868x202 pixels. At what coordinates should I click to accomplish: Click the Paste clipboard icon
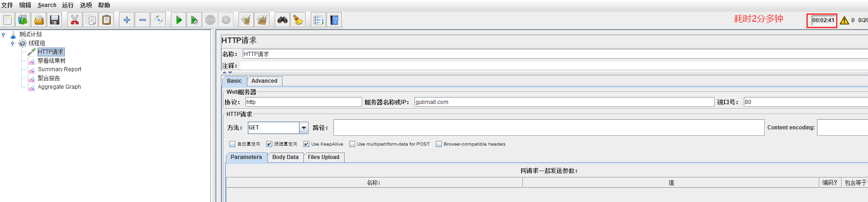tap(107, 20)
